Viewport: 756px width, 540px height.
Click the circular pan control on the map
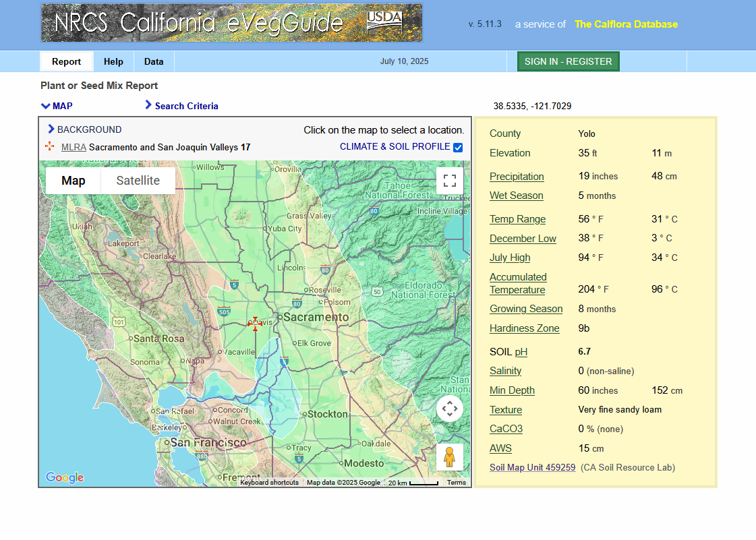point(449,409)
